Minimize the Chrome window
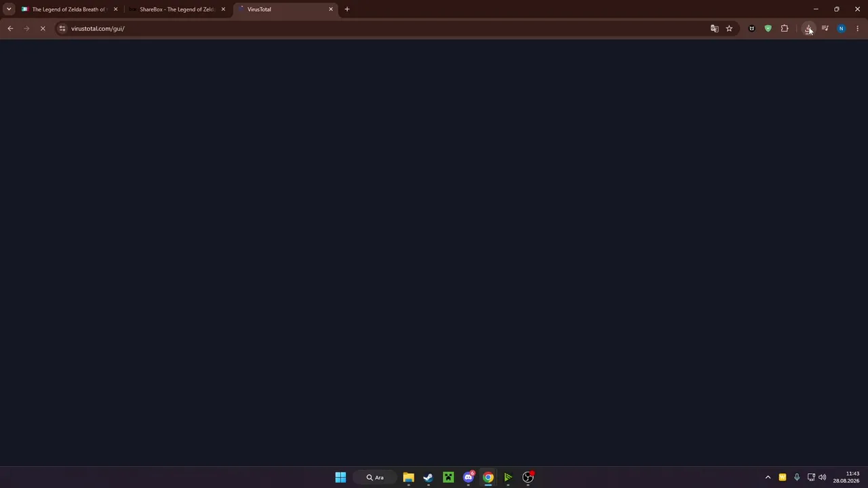Image resolution: width=868 pixels, height=488 pixels. (816, 9)
